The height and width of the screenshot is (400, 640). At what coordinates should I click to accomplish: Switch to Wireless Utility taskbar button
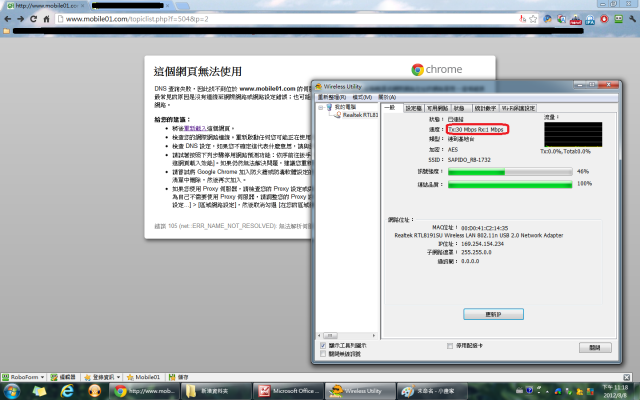360,391
